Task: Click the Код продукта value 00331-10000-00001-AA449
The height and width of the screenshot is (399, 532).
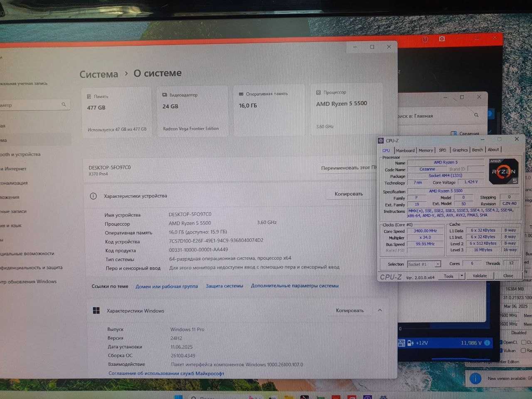Action: [x=198, y=249]
